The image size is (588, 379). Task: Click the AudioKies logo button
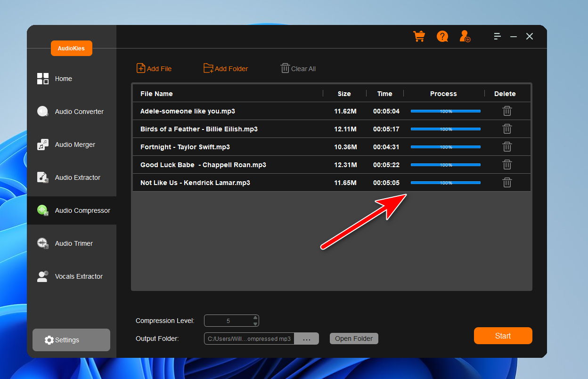pos(72,48)
